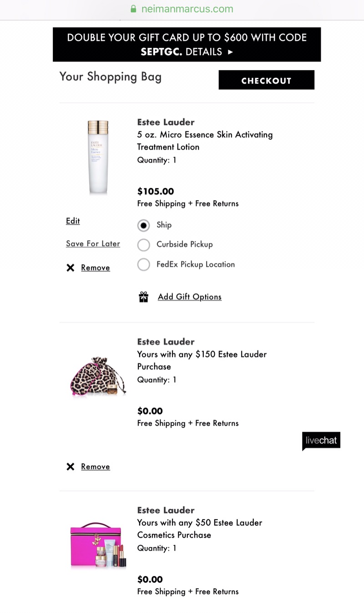Click the X icon beside the lotion's Remove
This screenshot has height=613, width=364.
[70, 268]
